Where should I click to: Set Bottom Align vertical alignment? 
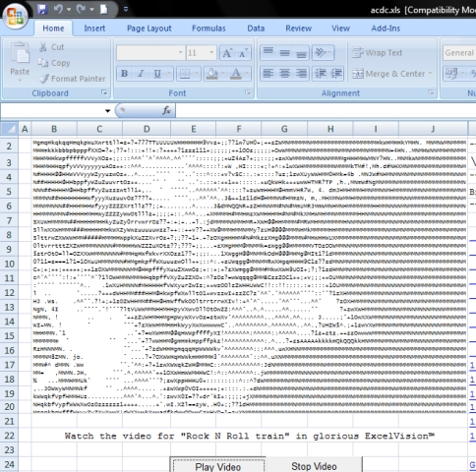(301, 52)
